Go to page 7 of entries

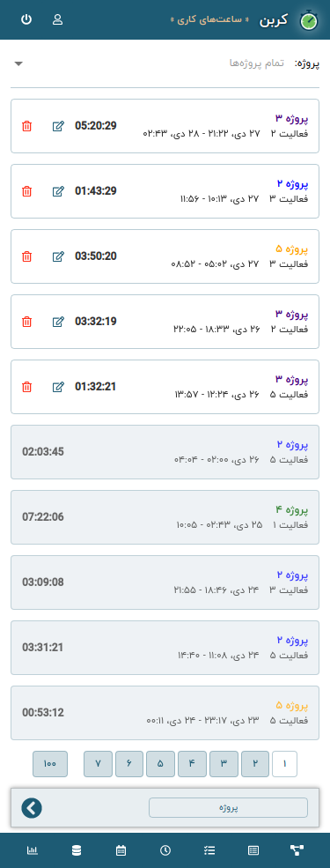click(x=99, y=764)
